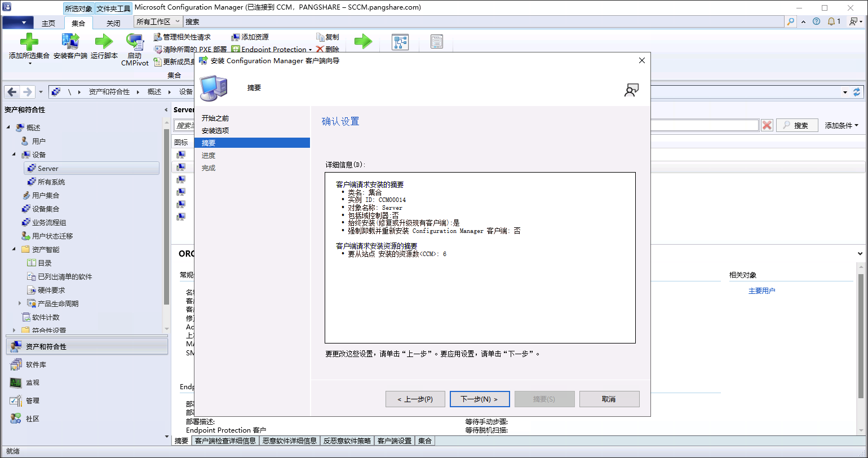Select the 资产和符合性 workspace button
The width and height of the screenshot is (868, 458).
point(87,346)
